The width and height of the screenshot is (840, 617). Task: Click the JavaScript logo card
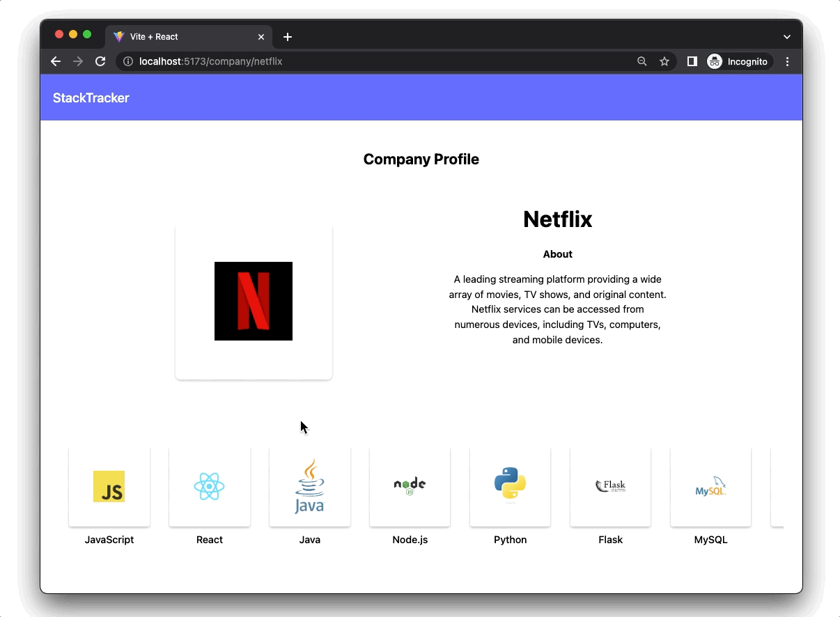click(x=109, y=487)
